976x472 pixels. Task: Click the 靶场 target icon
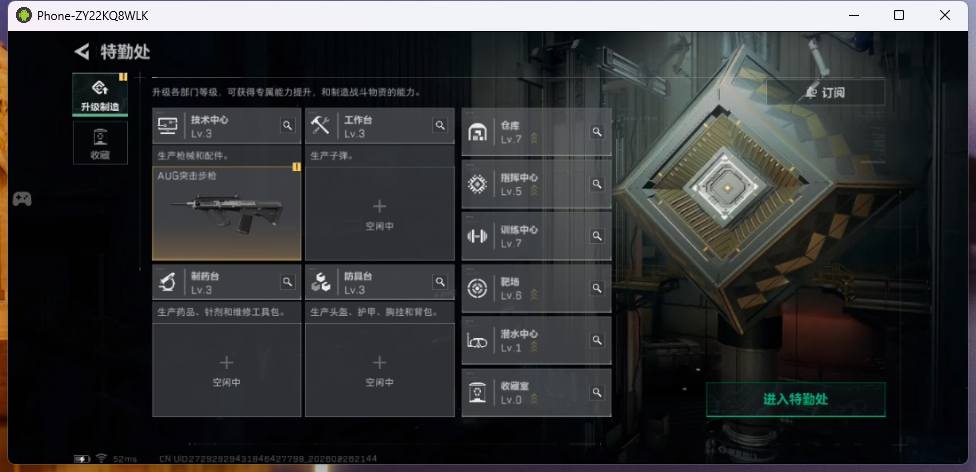click(477, 288)
